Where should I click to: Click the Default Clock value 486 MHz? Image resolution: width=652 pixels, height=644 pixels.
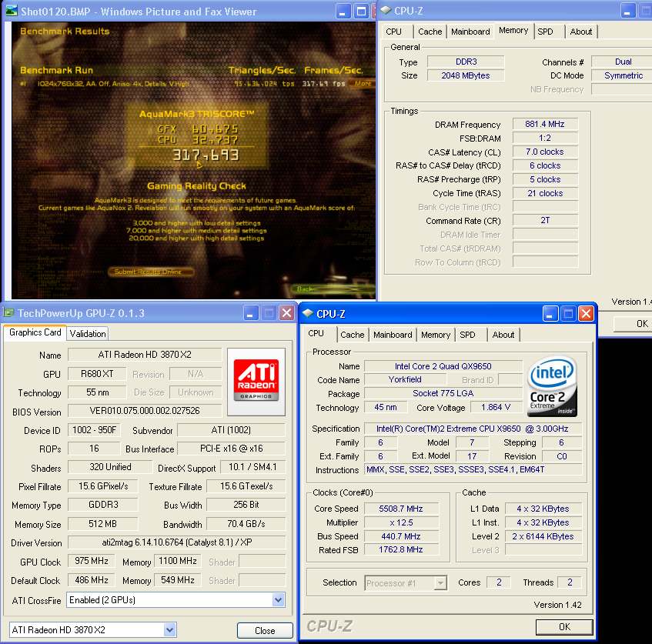pos(92,580)
